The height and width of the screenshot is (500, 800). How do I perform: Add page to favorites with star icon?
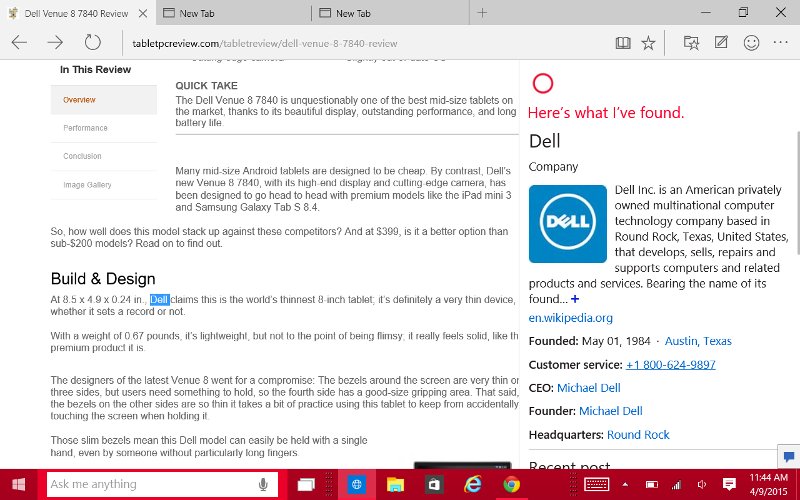click(x=648, y=43)
